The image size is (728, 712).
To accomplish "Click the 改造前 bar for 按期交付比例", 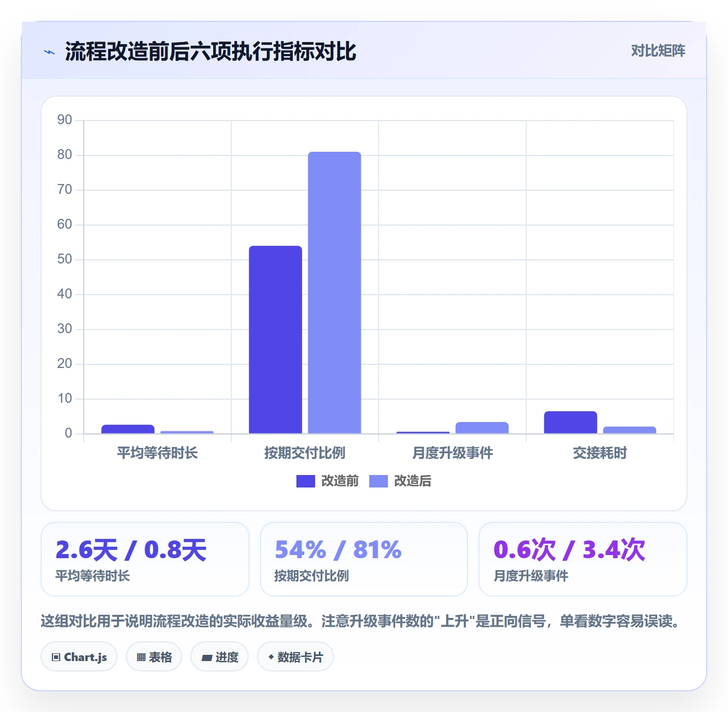I will 276,340.
